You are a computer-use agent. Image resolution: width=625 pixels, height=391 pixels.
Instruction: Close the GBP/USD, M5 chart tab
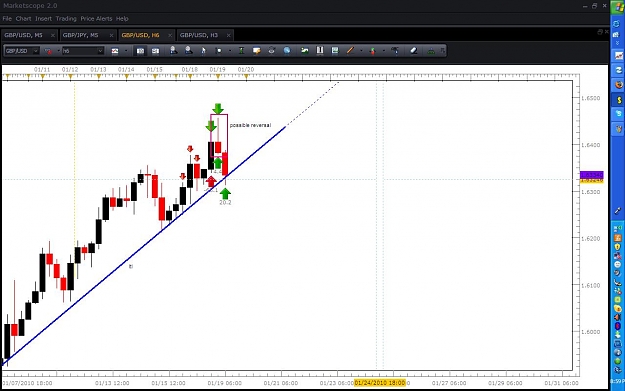53,35
